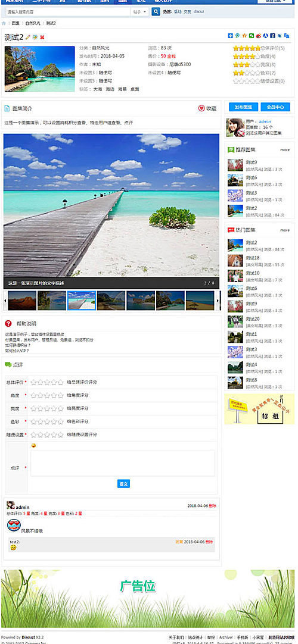298x644 pixels.
Task: Open 自然风光 in the breadcrumb
Action: point(33,23)
